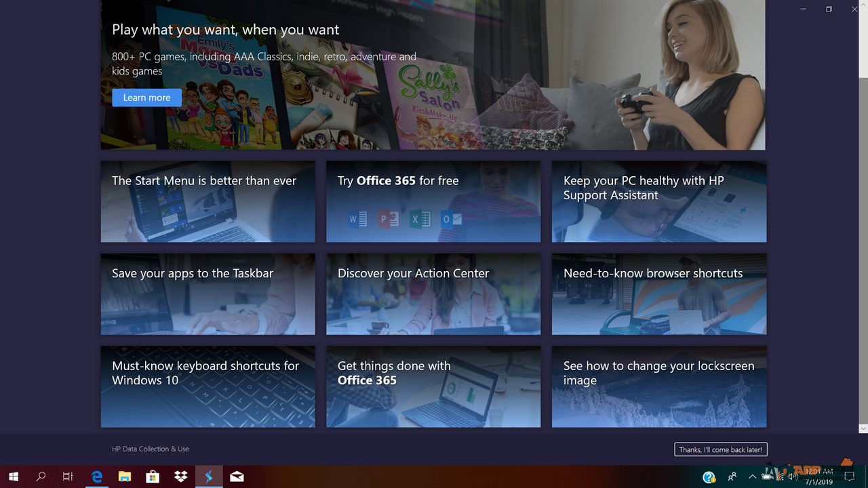The image size is (868, 488).
Task: Open 'Save your apps to the Taskbar' card
Action: pos(208,294)
